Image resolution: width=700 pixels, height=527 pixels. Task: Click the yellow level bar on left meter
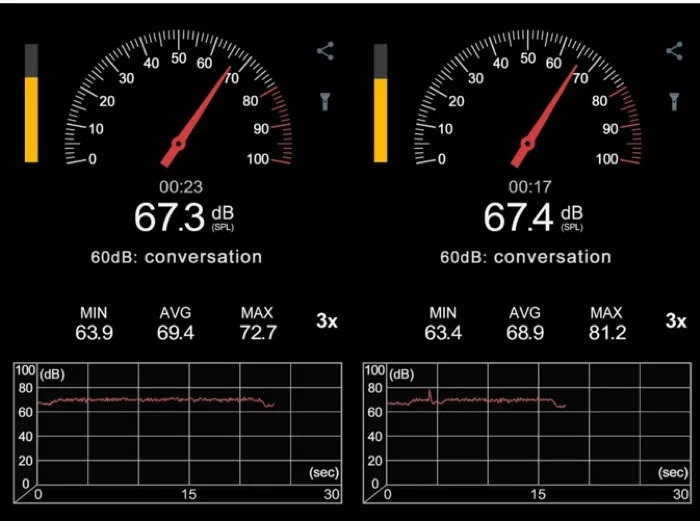point(31,119)
